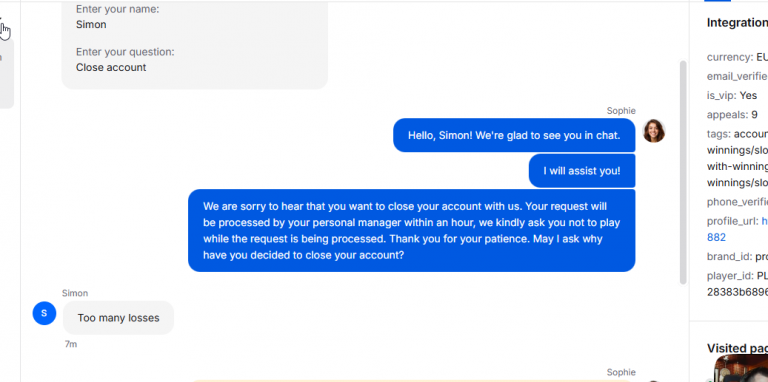768x382 pixels.
Task: Click the chat conversation scrollbar
Action: click(683, 172)
